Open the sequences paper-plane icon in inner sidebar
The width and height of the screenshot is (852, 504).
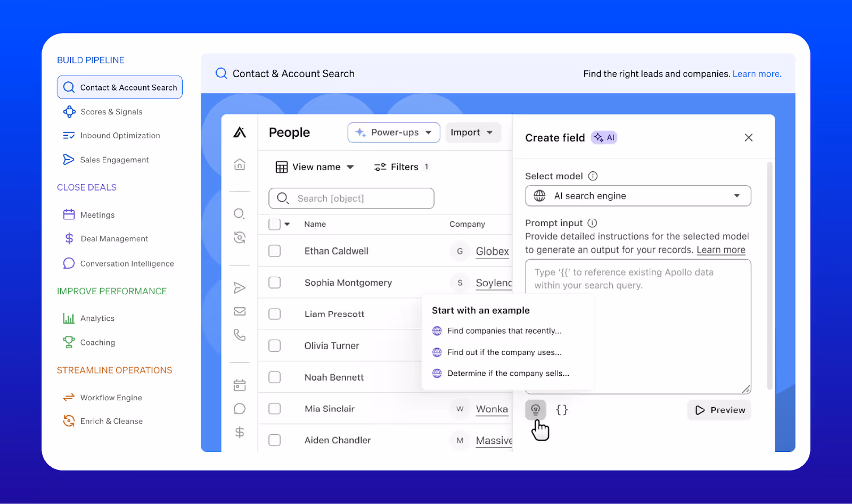click(x=240, y=288)
